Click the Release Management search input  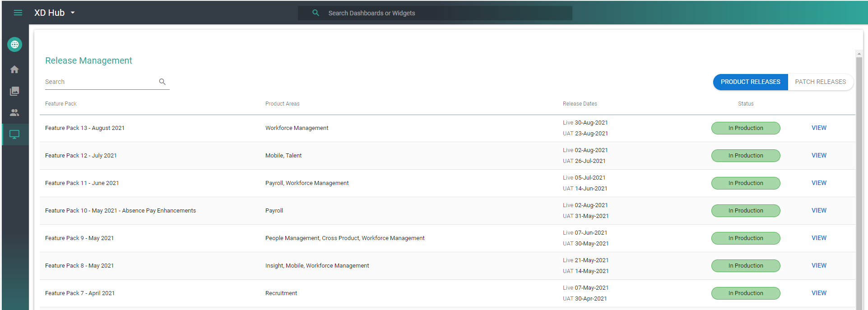pyautogui.click(x=100, y=82)
